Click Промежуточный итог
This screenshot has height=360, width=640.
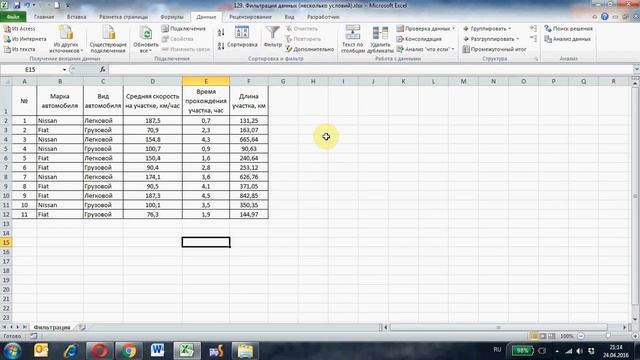click(x=494, y=49)
